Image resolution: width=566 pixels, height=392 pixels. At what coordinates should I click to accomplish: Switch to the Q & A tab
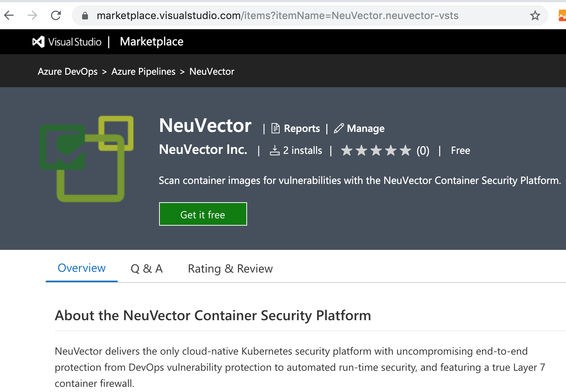147,269
